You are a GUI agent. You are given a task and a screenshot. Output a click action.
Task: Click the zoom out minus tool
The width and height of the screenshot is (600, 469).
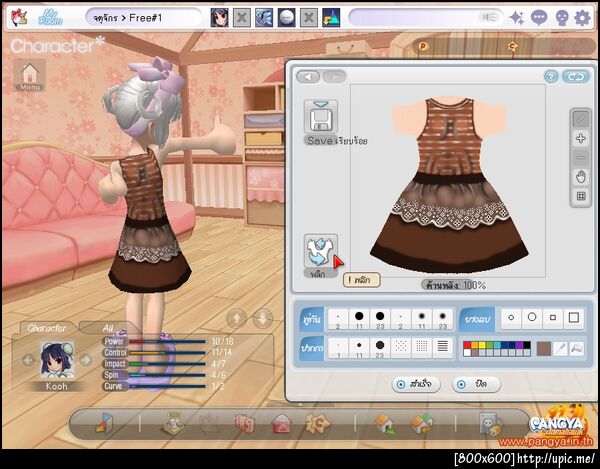pyautogui.click(x=581, y=158)
